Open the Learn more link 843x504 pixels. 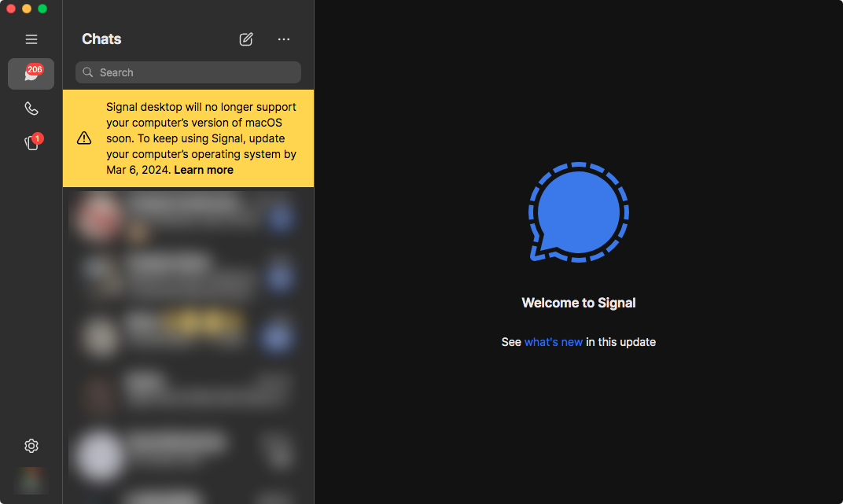click(204, 170)
